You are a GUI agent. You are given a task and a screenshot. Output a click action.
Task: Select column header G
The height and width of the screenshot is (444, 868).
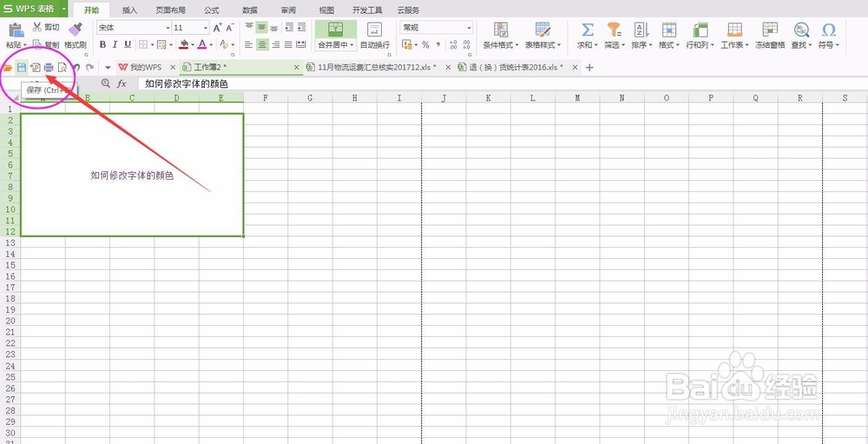[310, 97]
